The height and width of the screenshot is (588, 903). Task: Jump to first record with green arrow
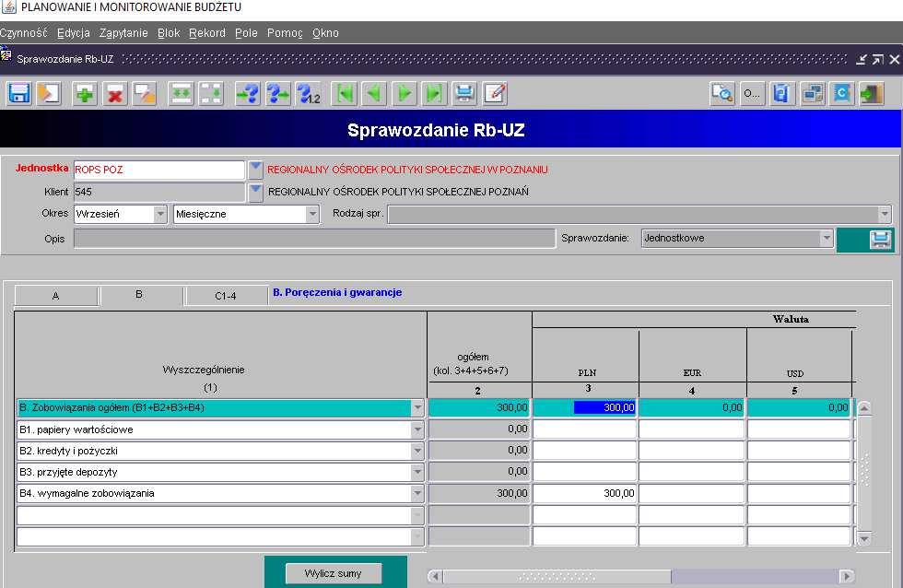coord(345,93)
